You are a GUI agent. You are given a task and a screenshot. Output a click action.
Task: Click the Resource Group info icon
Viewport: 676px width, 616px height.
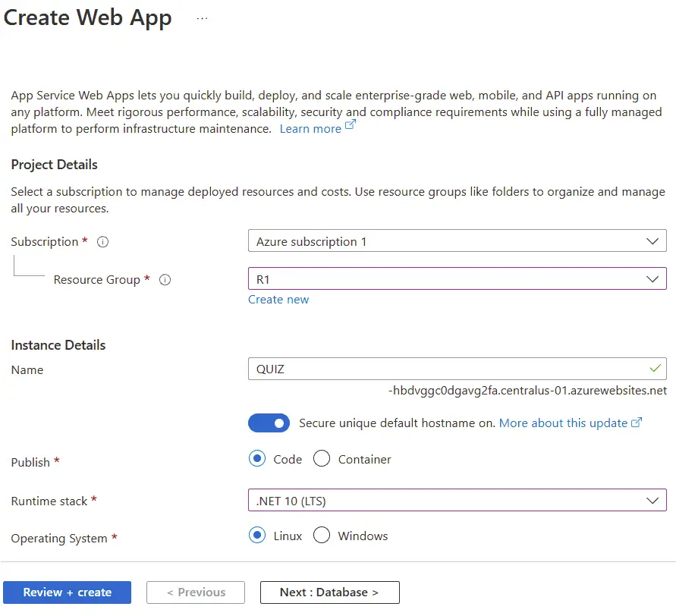pyautogui.click(x=165, y=279)
